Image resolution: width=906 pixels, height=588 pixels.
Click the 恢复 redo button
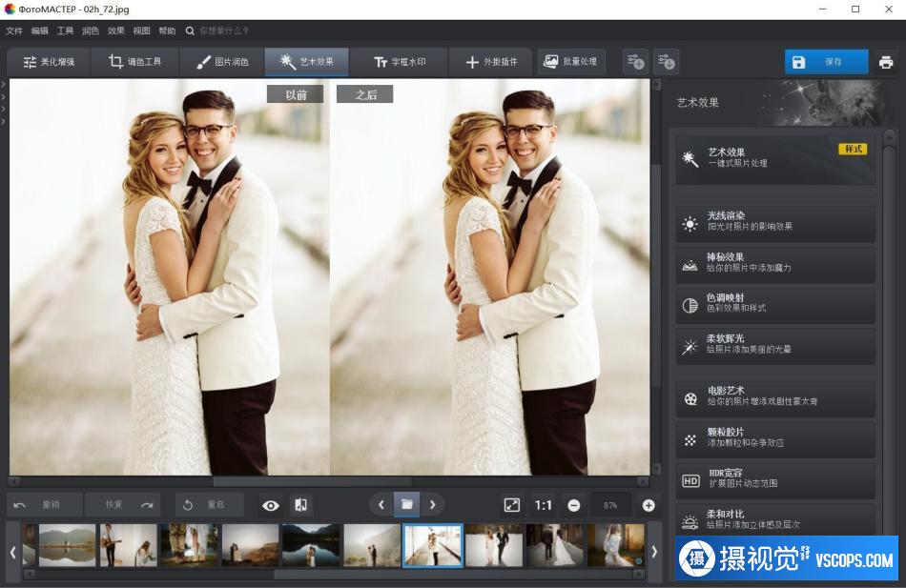(x=122, y=505)
